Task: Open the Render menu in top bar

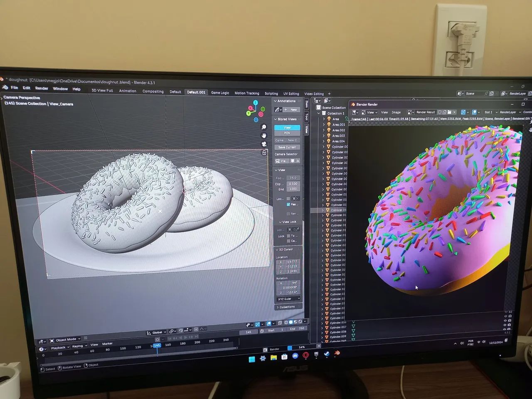Action: coord(42,88)
